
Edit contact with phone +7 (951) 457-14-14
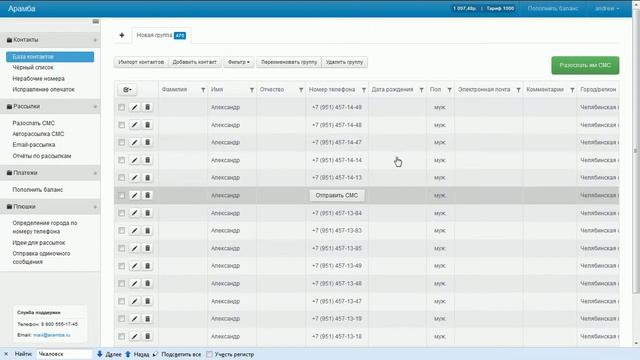(134, 160)
